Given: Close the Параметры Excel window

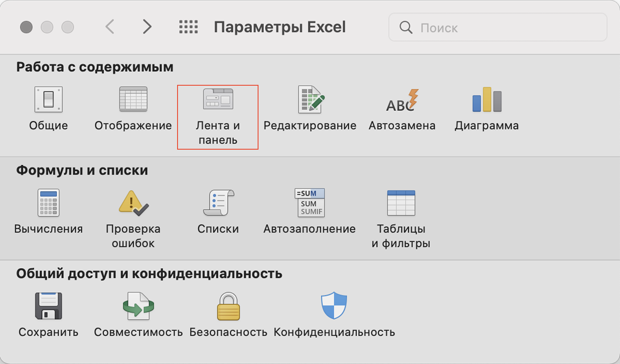Looking at the screenshot, I should [27, 27].
